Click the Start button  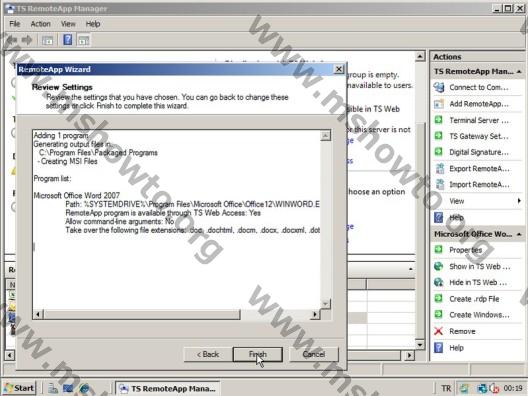[x=20, y=388]
